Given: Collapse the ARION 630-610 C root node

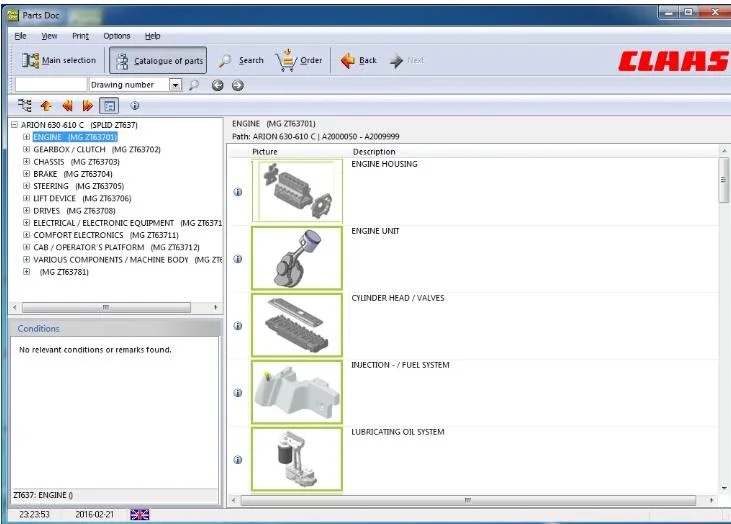Looking at the screenshot, I should tap(15, 125).
